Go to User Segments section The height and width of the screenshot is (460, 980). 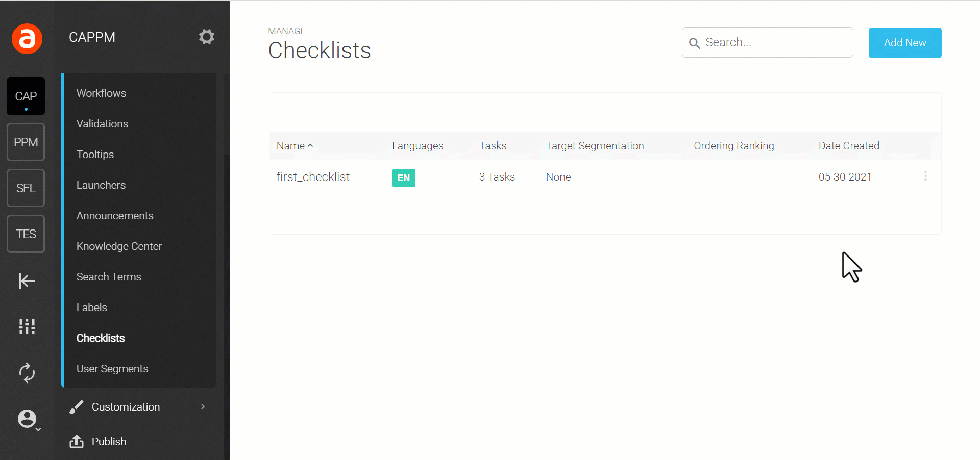tap(112, 369)
